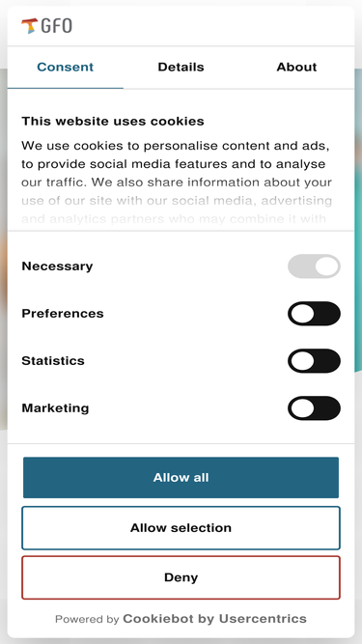Click the Preferences category label

click(x=63, y=314)
